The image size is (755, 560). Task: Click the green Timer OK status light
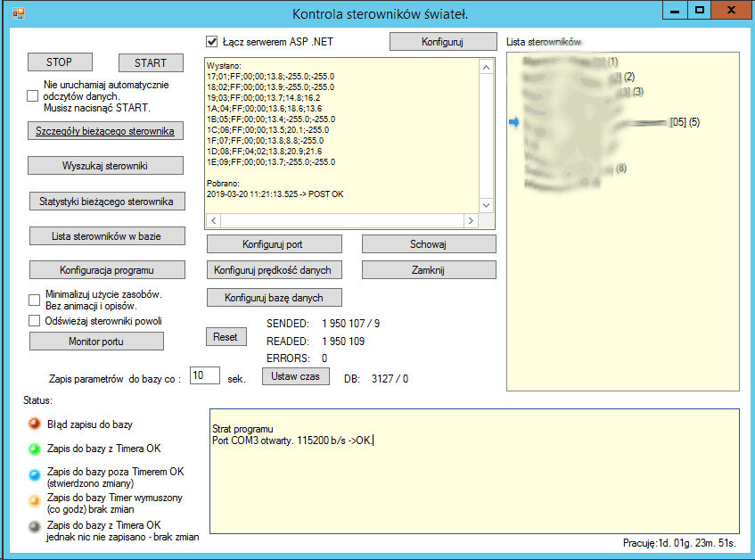[34, 449]
